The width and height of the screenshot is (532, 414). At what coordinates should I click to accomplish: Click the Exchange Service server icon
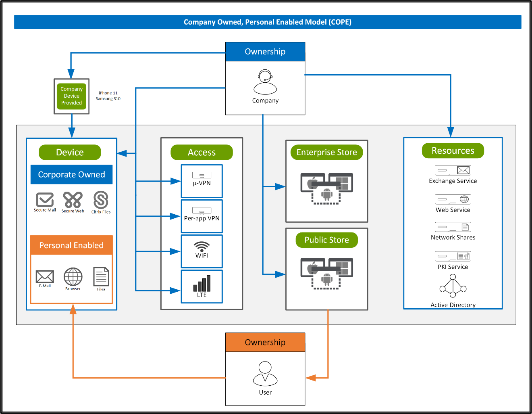pyautogui.click(x=453, y=170)
